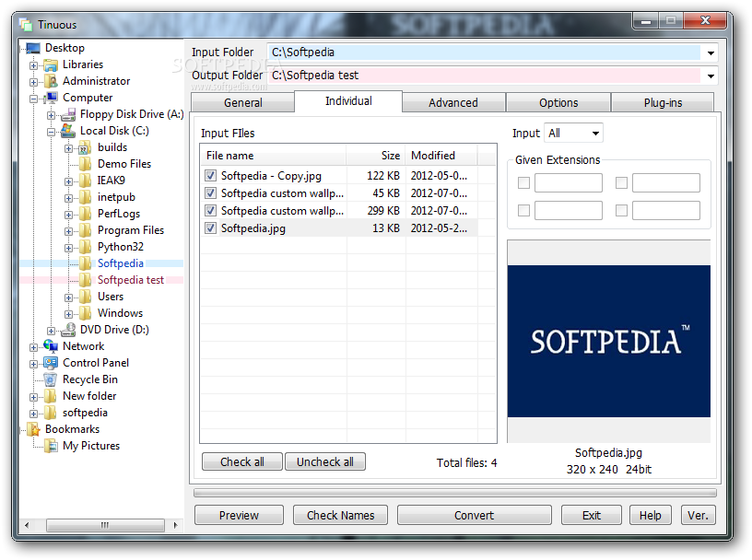Click the builds folder icon

click(x=86, y=147)
